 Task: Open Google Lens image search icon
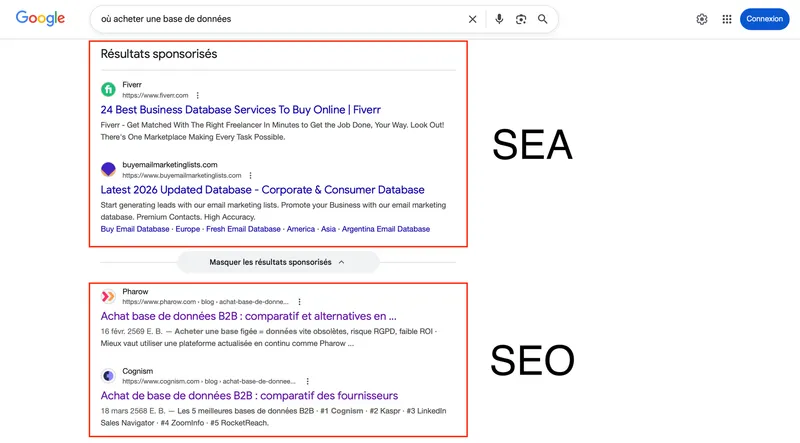coord(520,19)
